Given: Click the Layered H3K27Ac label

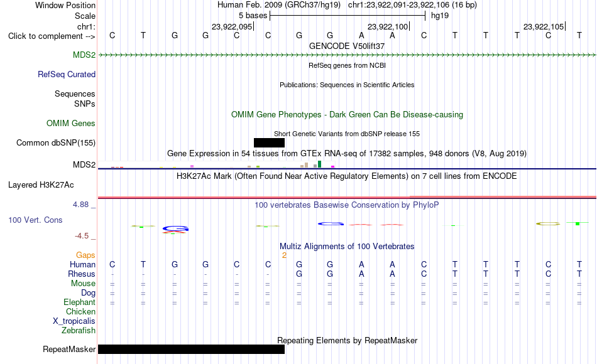Looking at the screenshot, I should pyautogui.click(x=41, y=185).
